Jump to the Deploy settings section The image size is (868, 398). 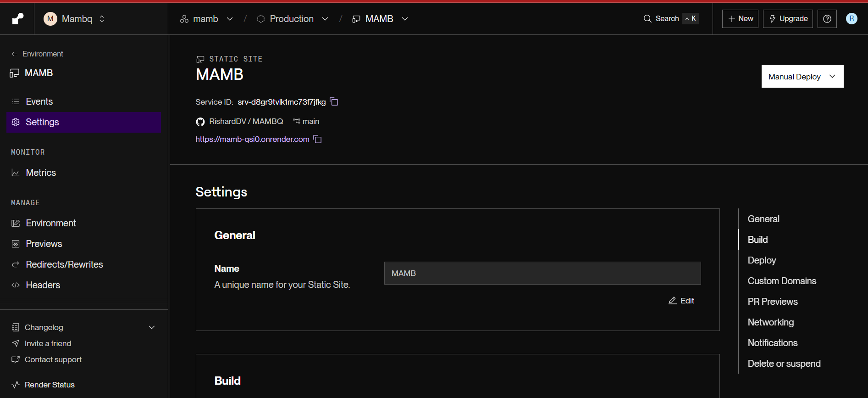click(x=762, y=260)
